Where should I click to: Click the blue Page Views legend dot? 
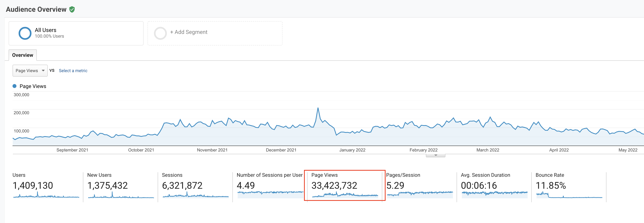[14, 86]
